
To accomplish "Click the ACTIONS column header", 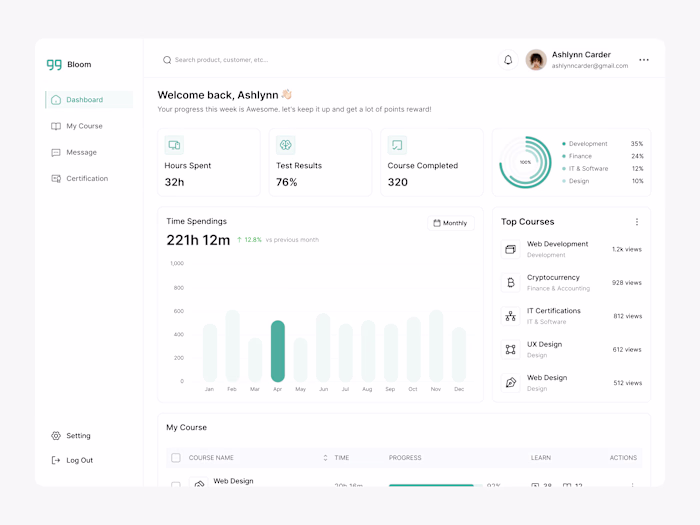I will click(x=623, y=458).
